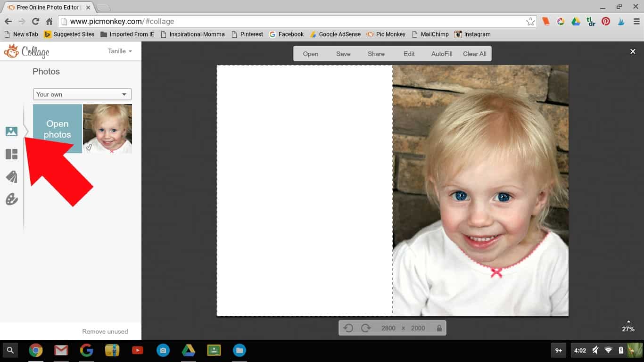Click the Remove unused link
This screenshot has width=644, height=362.
(x=105, y=331)
